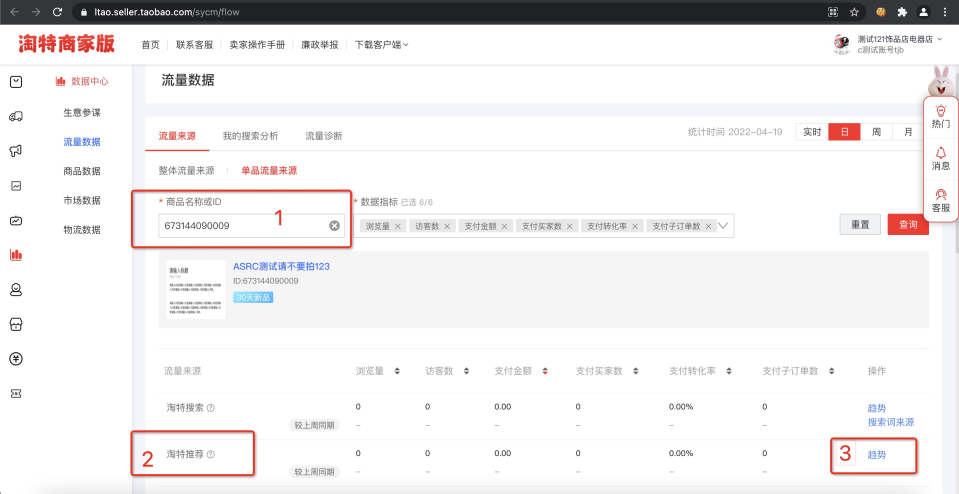This screenshot has width=959, height=494.
Task: Switch the time range to 实时
Action: (x=812, y=132)
